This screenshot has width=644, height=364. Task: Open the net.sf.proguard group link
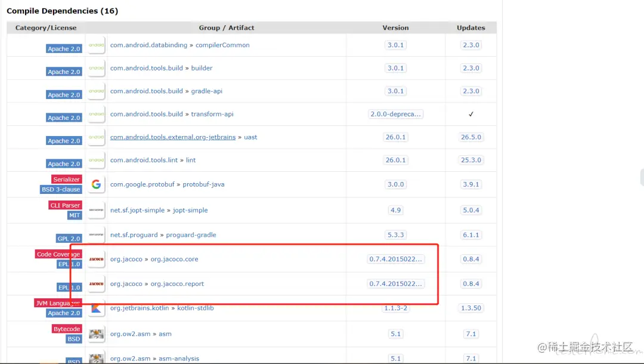coord(134,235)
